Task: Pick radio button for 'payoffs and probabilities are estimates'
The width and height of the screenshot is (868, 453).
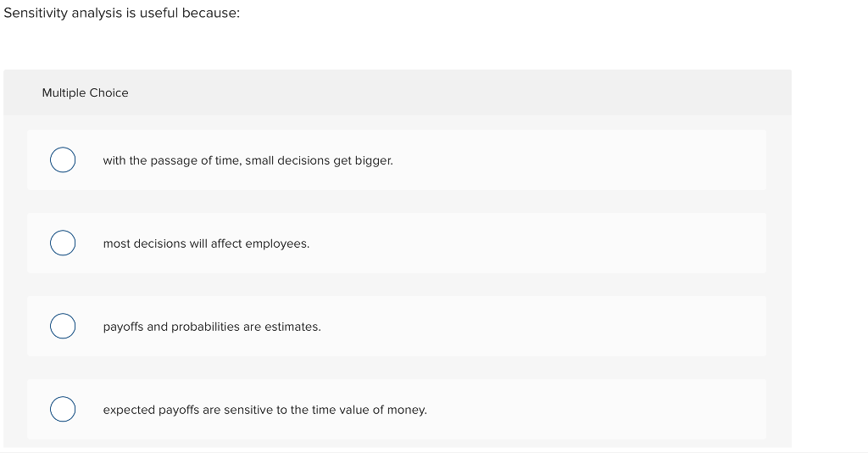Action: 63,326
